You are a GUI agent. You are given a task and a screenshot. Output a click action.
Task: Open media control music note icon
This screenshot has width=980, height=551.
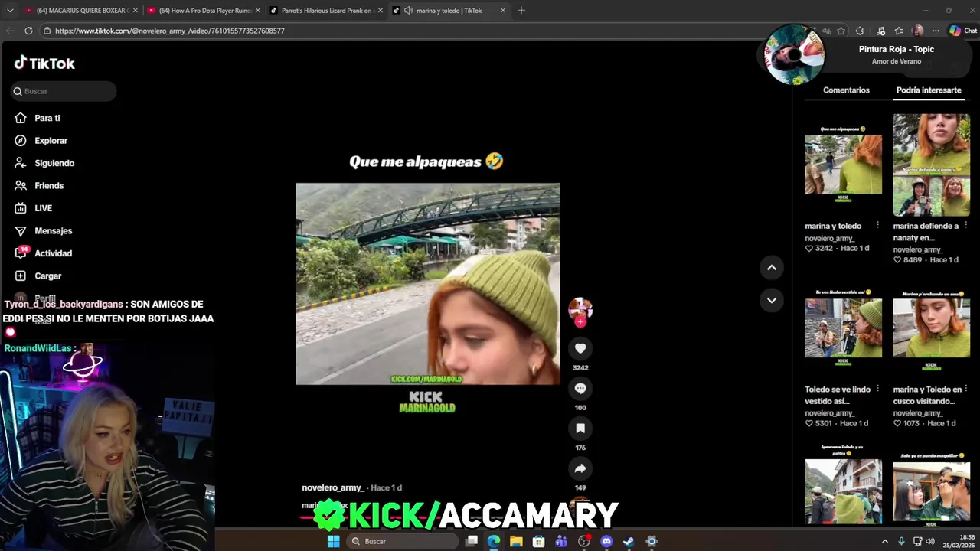coord(880,31)
